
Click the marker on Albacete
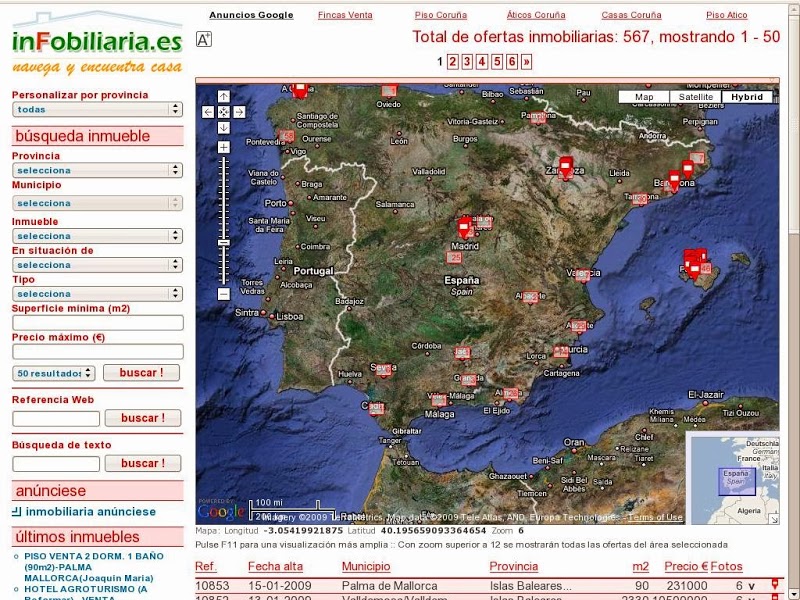point(531,297)
